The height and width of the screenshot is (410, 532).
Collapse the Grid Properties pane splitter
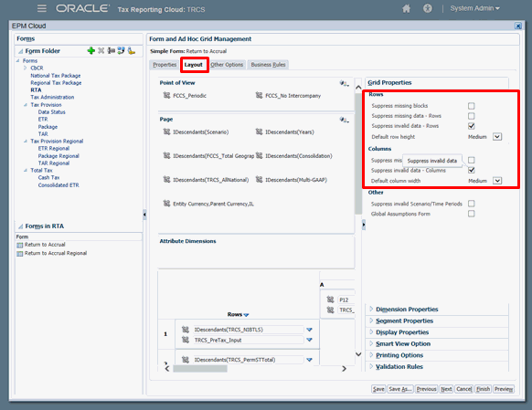click(364, 225)
